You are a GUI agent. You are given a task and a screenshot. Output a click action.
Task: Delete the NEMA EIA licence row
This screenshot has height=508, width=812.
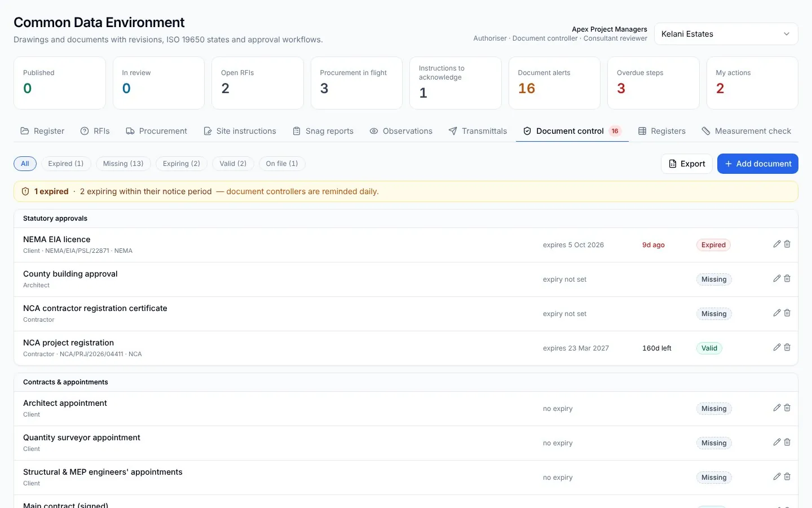[787, 244]
